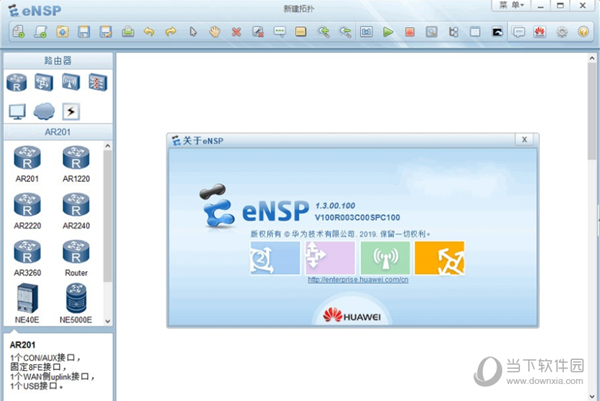Open the enterprise.huawei.com/cn link
Viewport: 600px width, 401px height.
coord(358,280)
